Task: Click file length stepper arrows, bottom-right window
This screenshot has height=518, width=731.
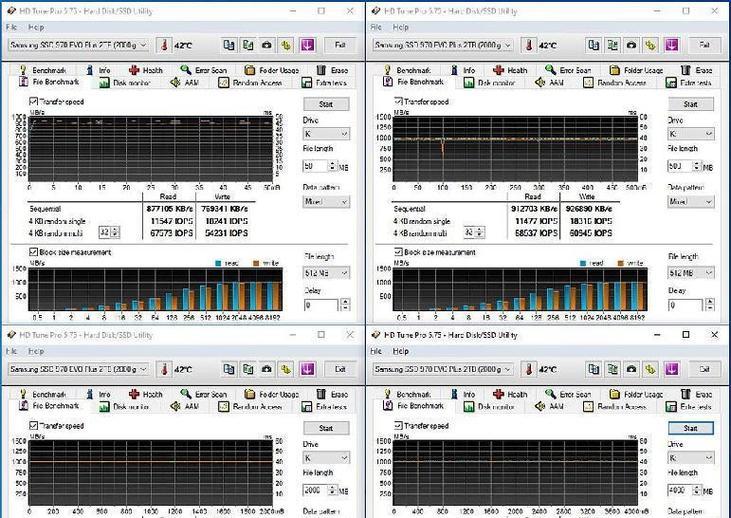Action: (697, 490)
